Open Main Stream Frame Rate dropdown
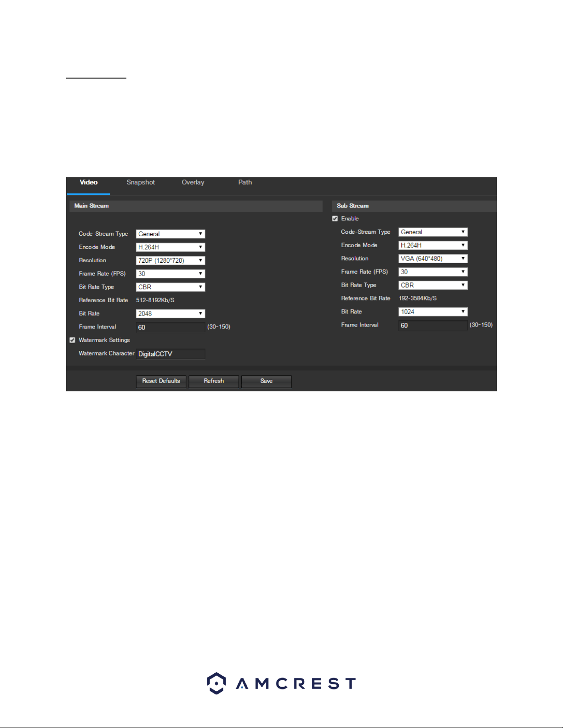 (x=171, y=274)
